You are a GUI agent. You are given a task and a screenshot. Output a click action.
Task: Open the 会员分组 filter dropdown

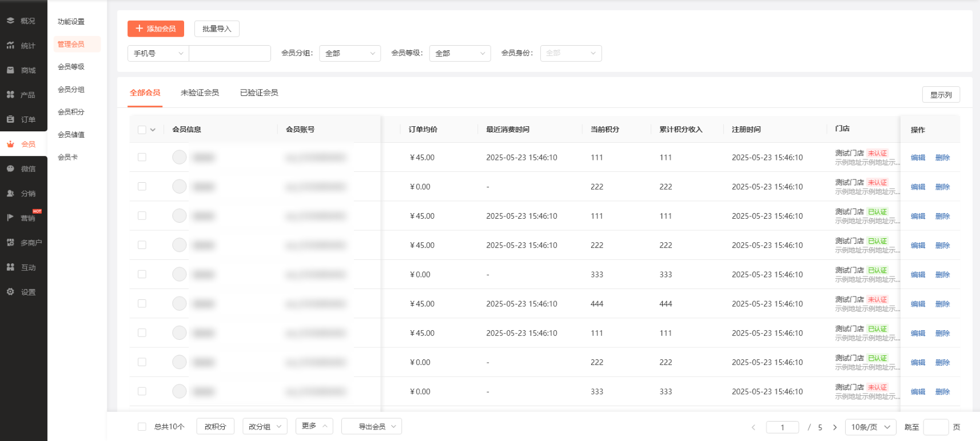(350, 53)
